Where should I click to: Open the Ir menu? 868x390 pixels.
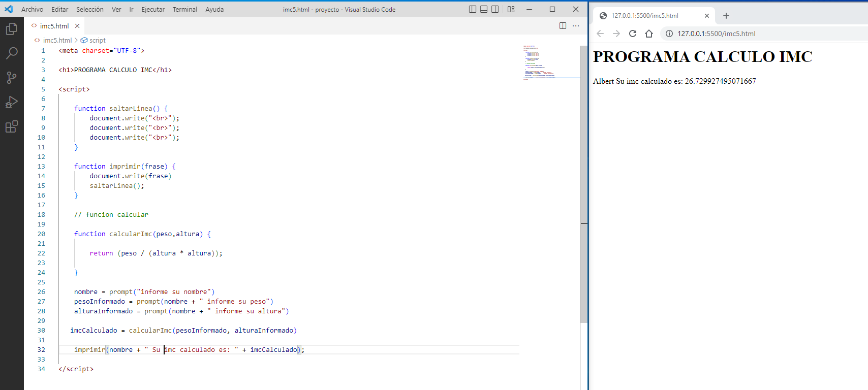pos(131,9)
